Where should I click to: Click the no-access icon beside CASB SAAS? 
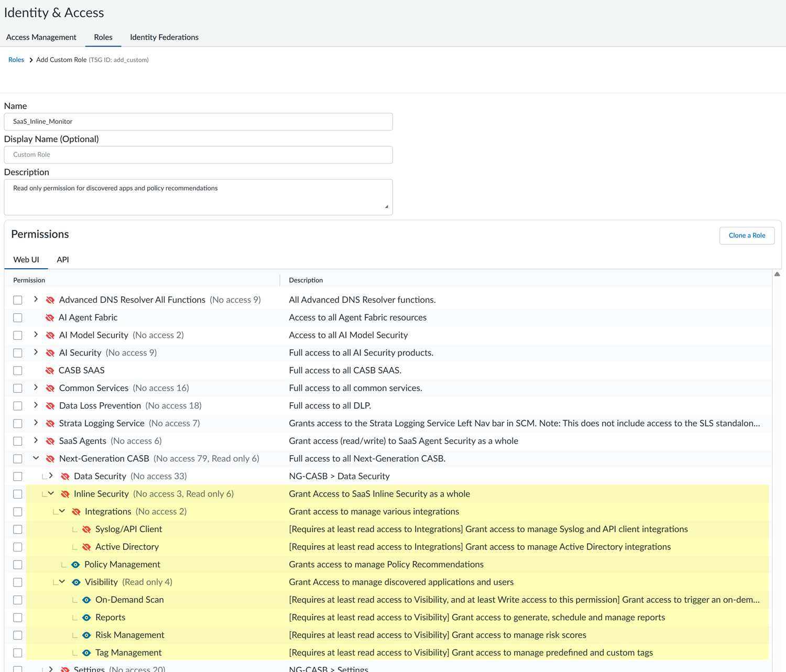50,371
